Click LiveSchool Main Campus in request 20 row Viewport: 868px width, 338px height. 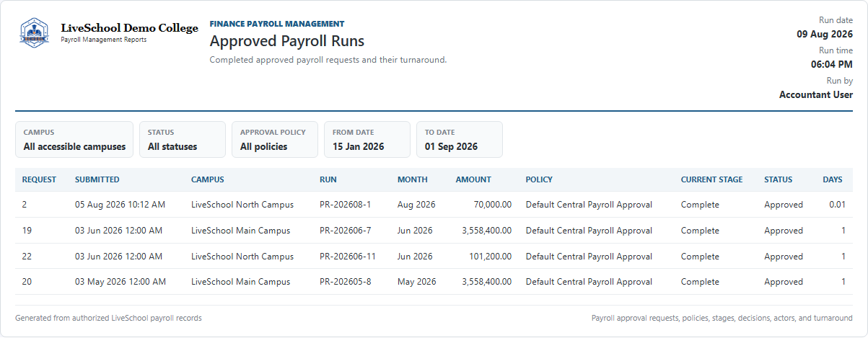(241, 282)
